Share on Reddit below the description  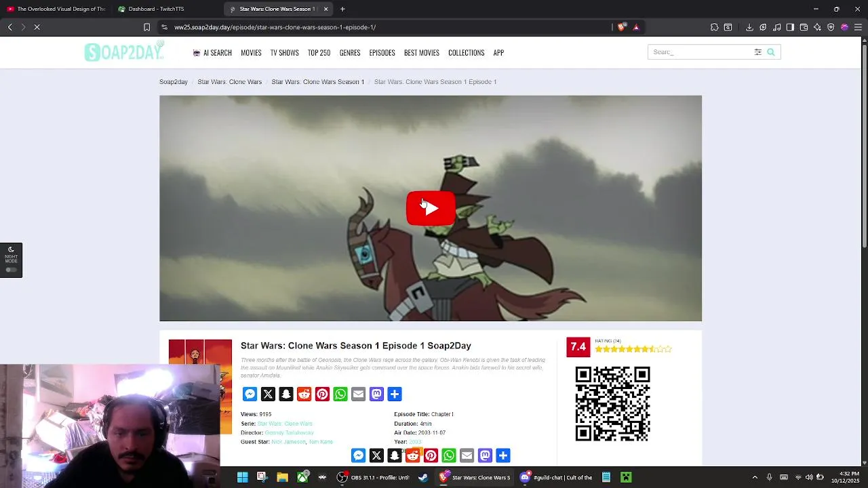[x=304, y=394]
